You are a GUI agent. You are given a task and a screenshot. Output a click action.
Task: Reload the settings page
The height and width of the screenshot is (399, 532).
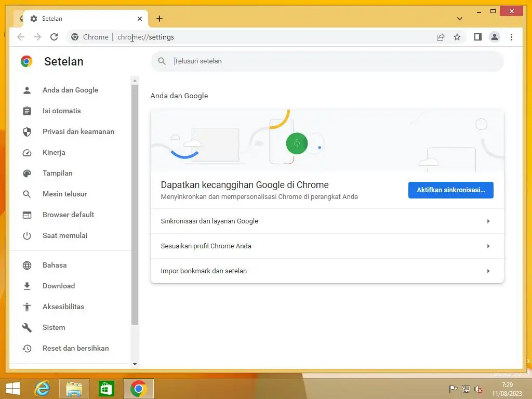tap(54, 37)
